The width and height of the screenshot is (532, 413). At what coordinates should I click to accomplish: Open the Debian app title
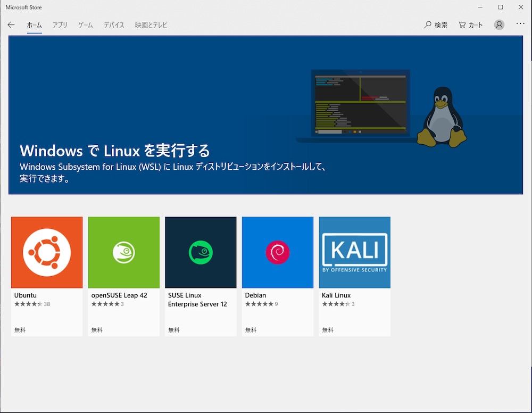click(255, 295)
